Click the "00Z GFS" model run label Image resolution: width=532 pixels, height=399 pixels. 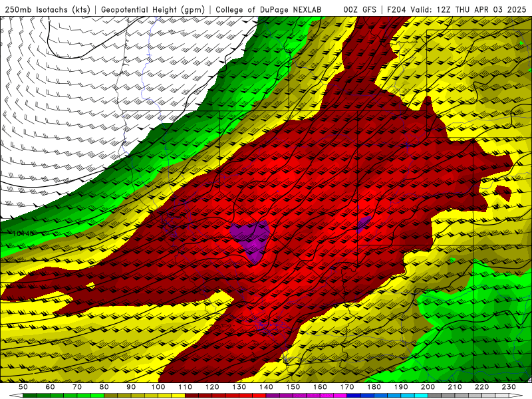[360, 9]
